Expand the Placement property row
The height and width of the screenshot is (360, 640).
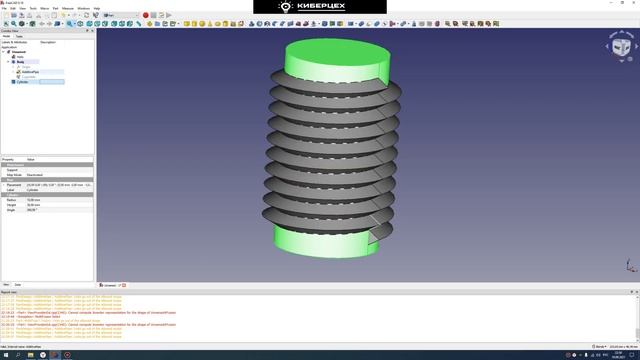coord(4,185)
